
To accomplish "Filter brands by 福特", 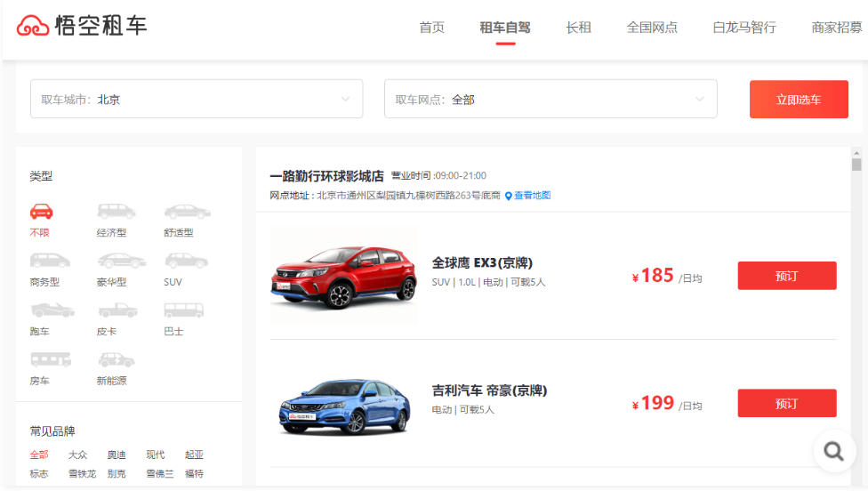I will pyautogui.click(x=194, y=474).
